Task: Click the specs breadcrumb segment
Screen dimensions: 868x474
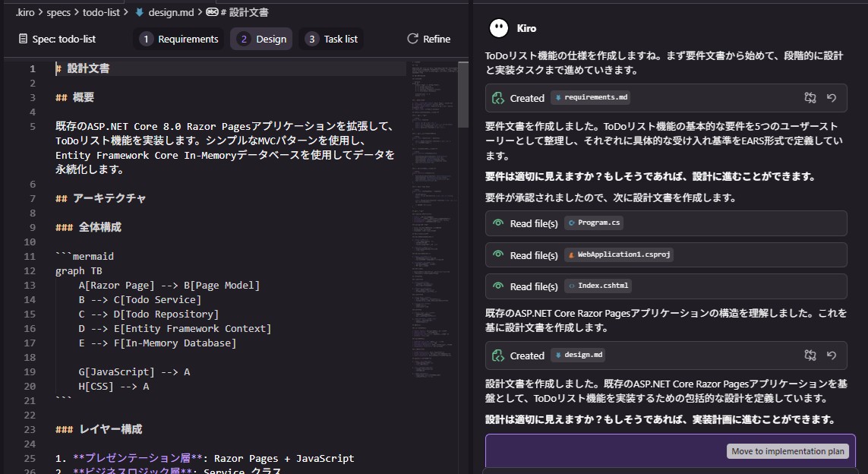Action: point(58,12)
